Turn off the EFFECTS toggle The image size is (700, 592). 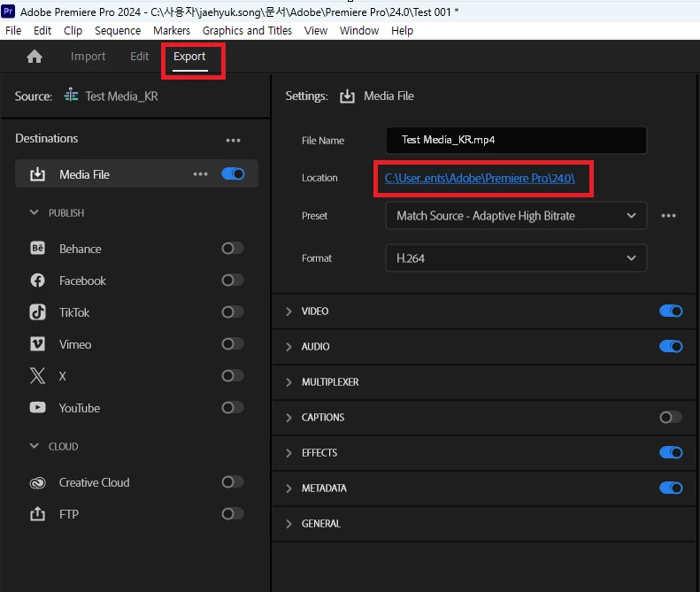(x=671, y=452)
